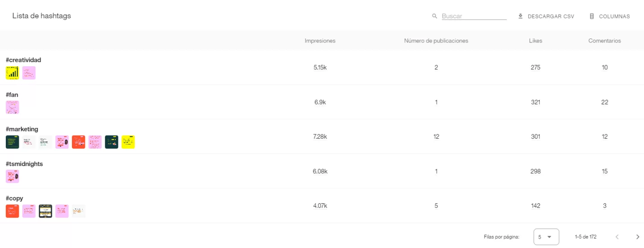Click the download CSV icon
644x248 pixels.
click(520, 16)
